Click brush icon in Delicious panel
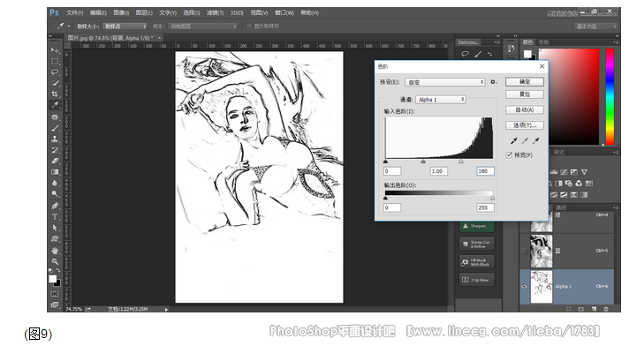Screen dimensions: 644x346 [478, 54]
